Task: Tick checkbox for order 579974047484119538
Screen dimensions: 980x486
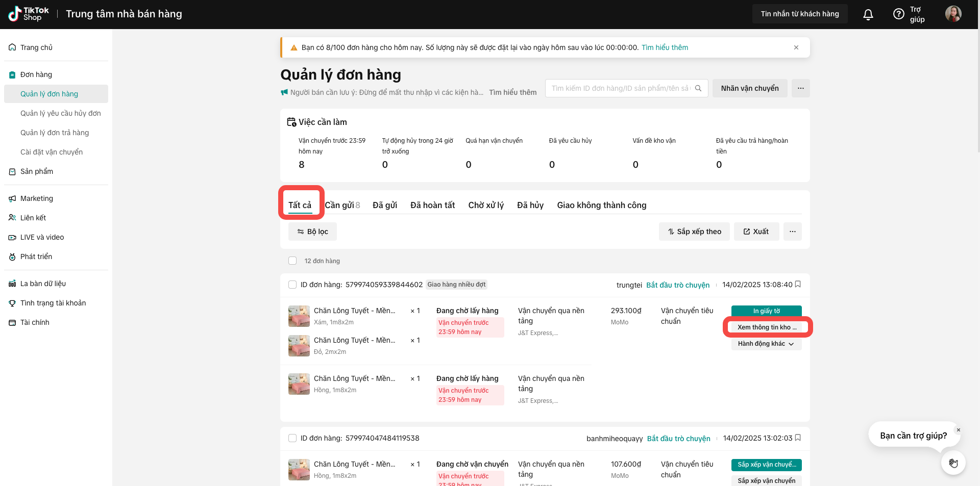Action: pyautogui.click(x=292, y=438)
